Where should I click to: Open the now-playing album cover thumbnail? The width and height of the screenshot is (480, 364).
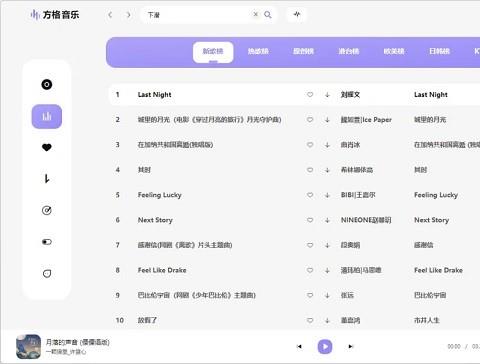pyautogui.click(x=28, y=347)
